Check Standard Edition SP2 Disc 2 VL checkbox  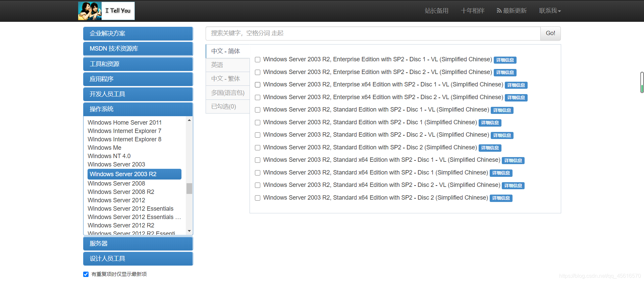(x=258, y=135)
